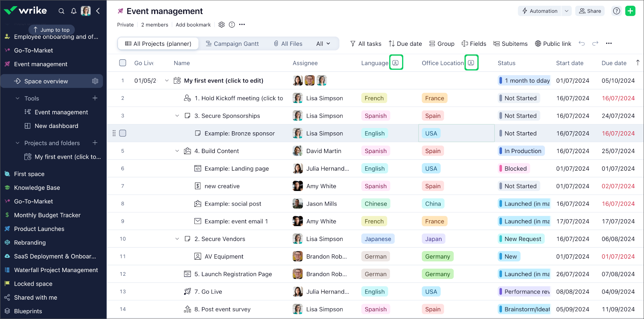Switch to All Files tab
The height and width of the screenshot is (319, 644).
point(288,44)
